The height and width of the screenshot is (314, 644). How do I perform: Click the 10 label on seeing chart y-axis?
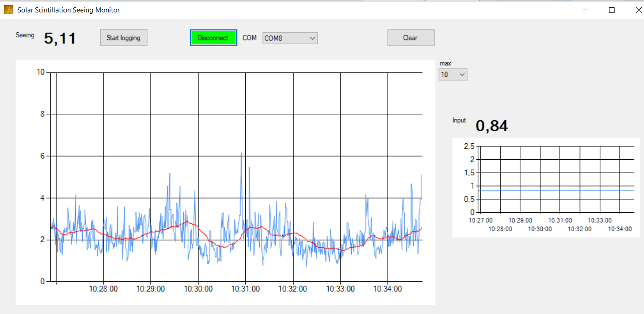(41, 72)
